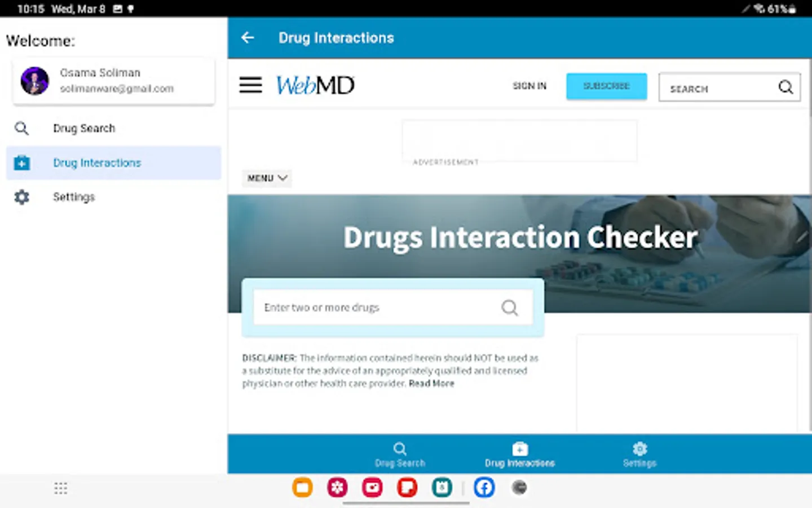
Task: Go back using the arrow in header
Action: pos(248,38)
